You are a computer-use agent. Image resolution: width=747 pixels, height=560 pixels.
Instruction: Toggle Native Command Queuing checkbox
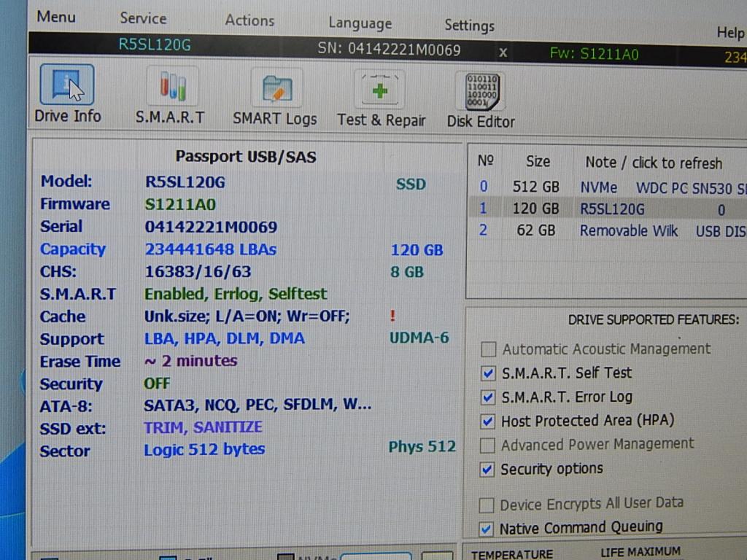[486, 529]
